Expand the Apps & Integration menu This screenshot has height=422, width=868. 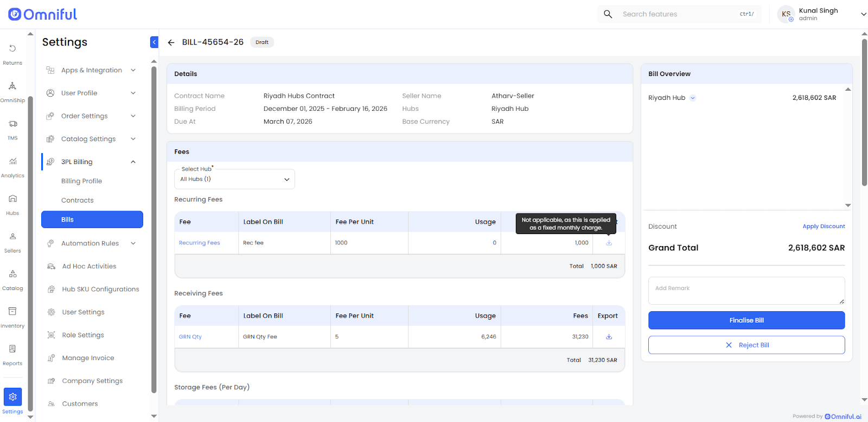pos(133,70)
